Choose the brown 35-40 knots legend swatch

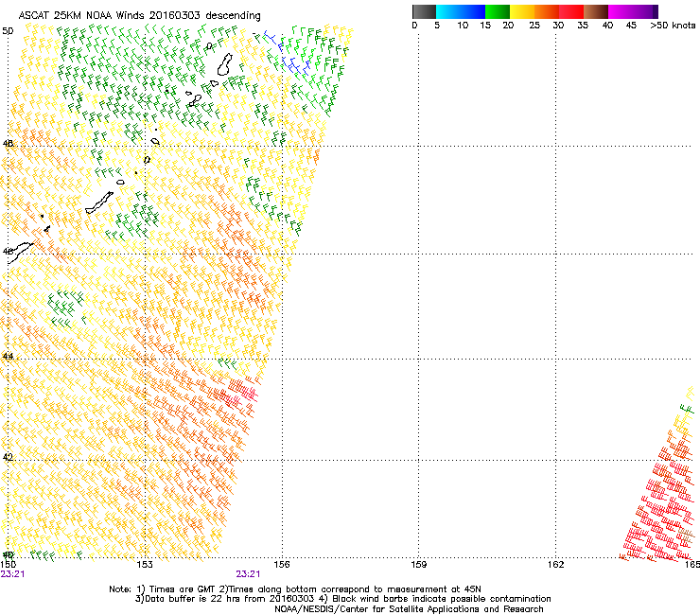[x=596, y=11]
